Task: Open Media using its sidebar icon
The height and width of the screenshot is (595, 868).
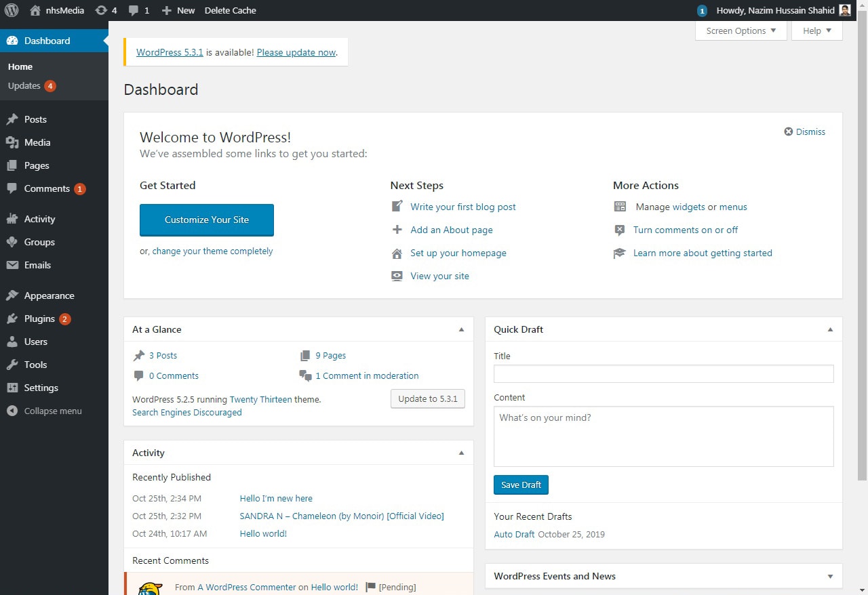Action: click(x=12, y=142)
